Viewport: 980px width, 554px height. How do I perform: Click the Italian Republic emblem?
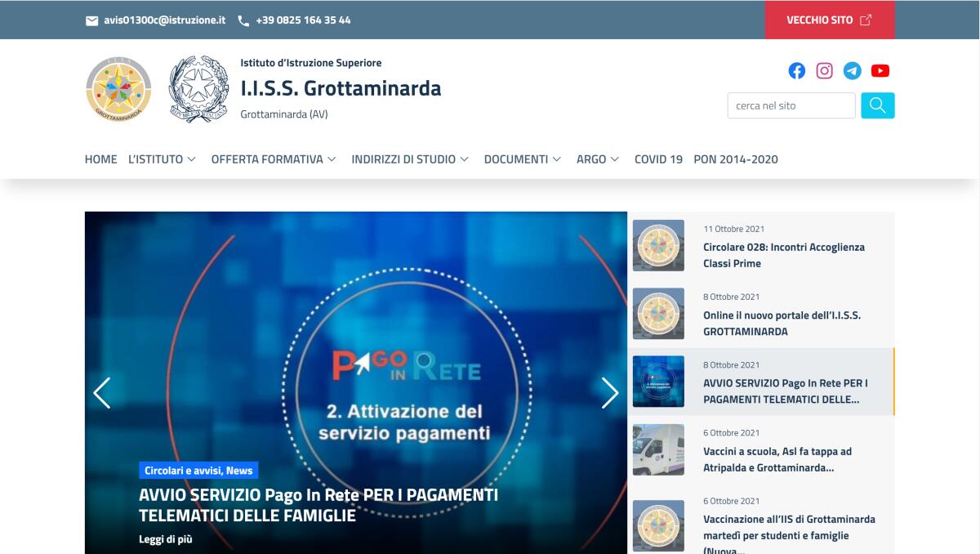tap(199, 89)
